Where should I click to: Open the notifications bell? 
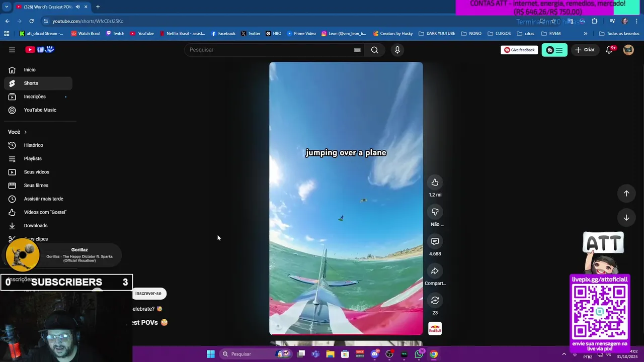pyautogui.click(x=610, y=50)
